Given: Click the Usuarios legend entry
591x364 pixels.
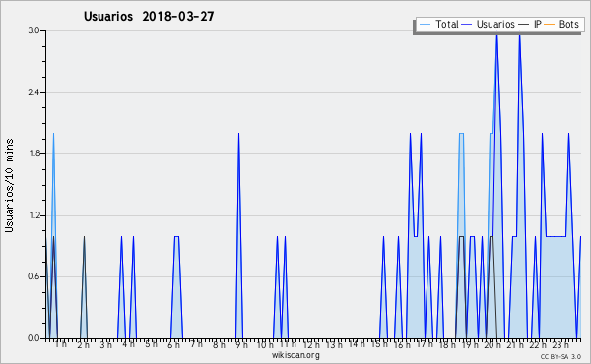Looking at the screenshot, I should tap(489, 24).
